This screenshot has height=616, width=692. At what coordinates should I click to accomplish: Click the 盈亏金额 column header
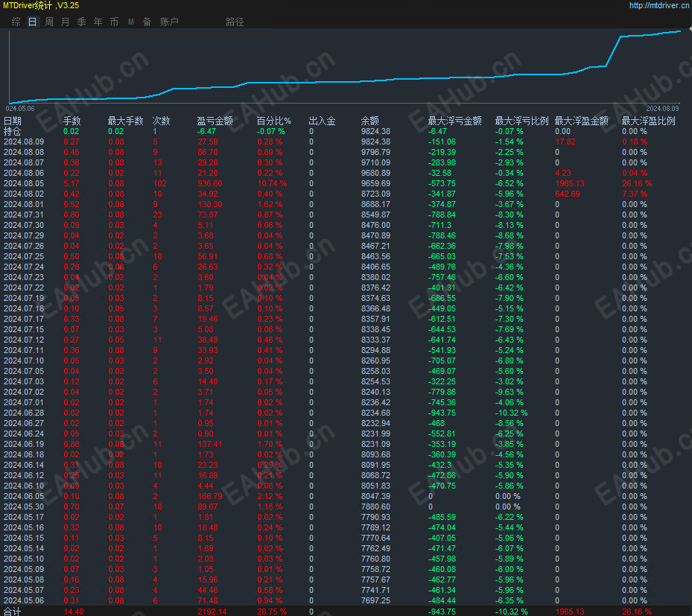coord(215,121)
